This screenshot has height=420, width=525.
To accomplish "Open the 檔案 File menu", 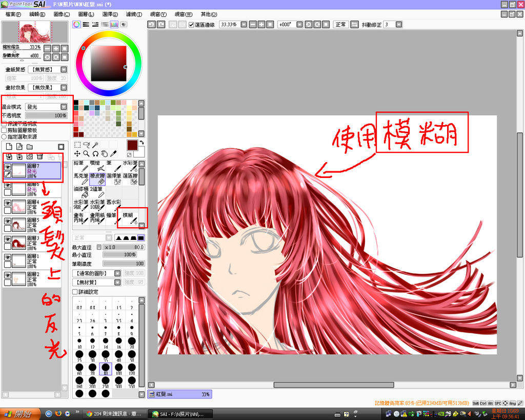I will tap(13, 14).
